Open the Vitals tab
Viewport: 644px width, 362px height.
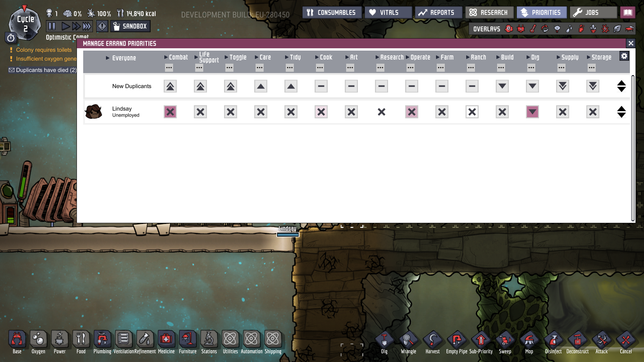pos(388,12)
